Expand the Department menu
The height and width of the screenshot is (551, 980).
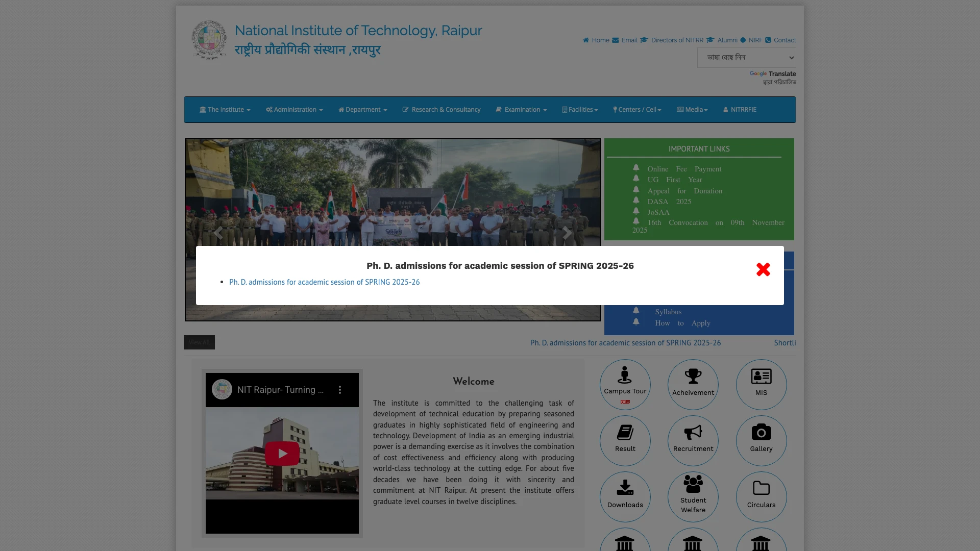click(362, 110)
